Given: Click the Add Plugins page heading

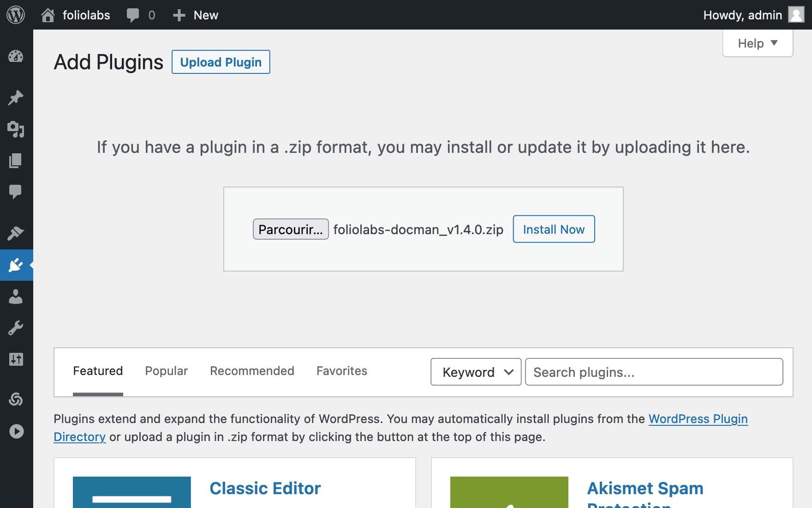Looking at the screenshot, I should (x=108, y=62).
